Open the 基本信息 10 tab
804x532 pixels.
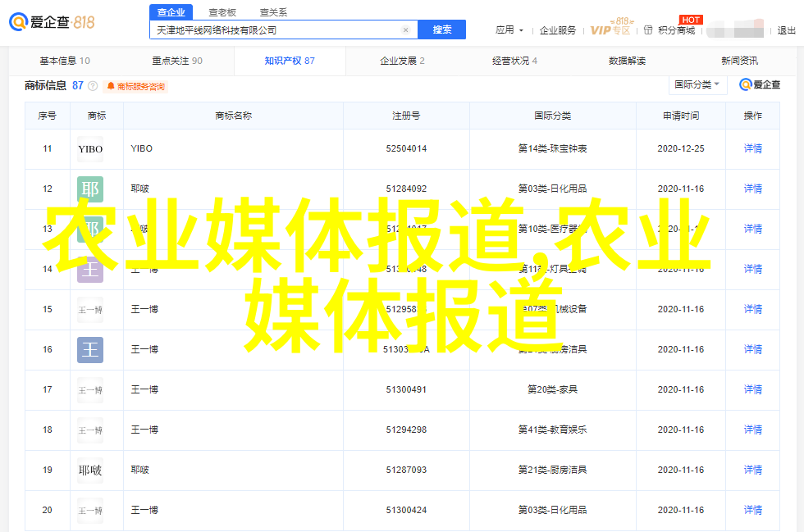(x=65, y=61)
